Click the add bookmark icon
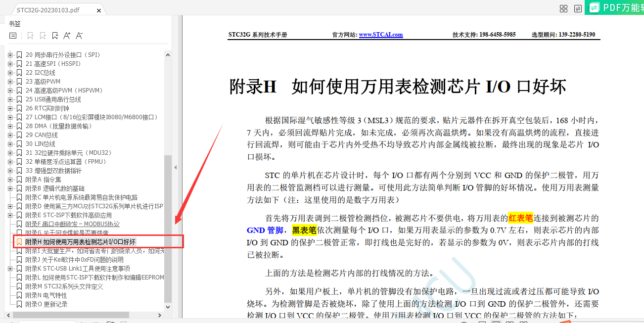The height and width of the screenshot is (323, 644). tap(43, 36)
